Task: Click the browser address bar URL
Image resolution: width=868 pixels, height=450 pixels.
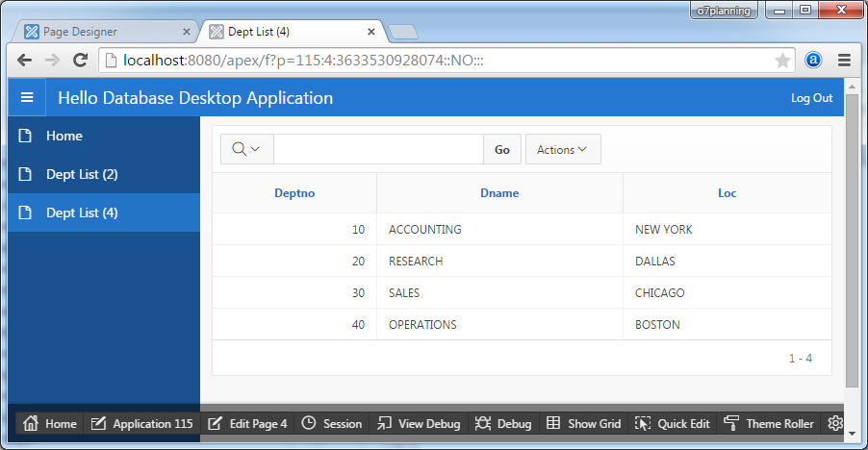Action: (x=303, y=61)
